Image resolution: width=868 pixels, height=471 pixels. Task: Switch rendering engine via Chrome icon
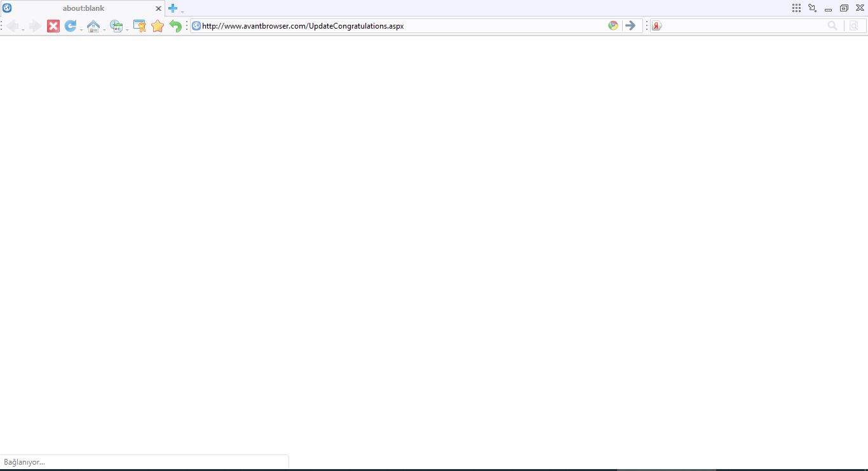(x=613, y=26)
